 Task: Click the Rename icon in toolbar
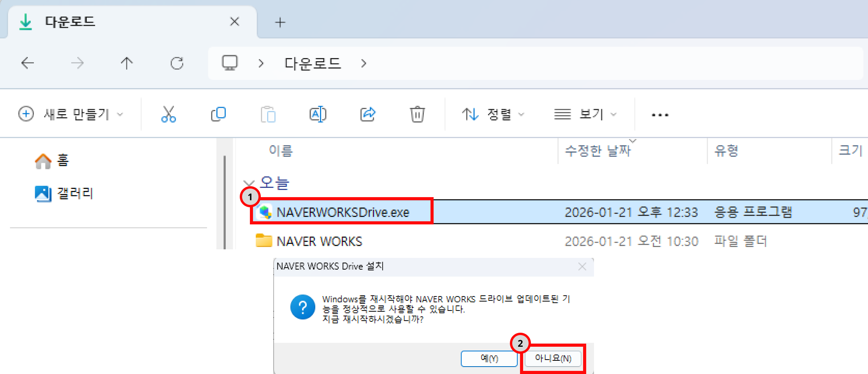(318, 114)
